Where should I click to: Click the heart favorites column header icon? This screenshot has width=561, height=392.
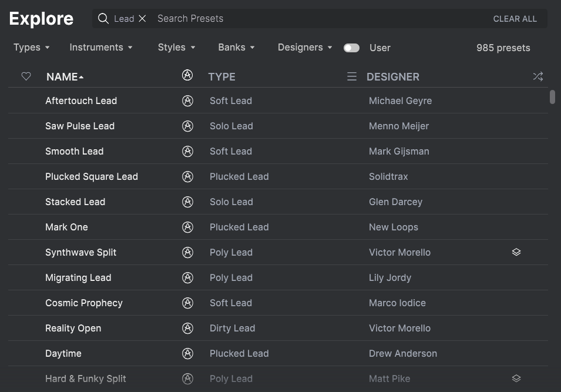coord(26,76)
